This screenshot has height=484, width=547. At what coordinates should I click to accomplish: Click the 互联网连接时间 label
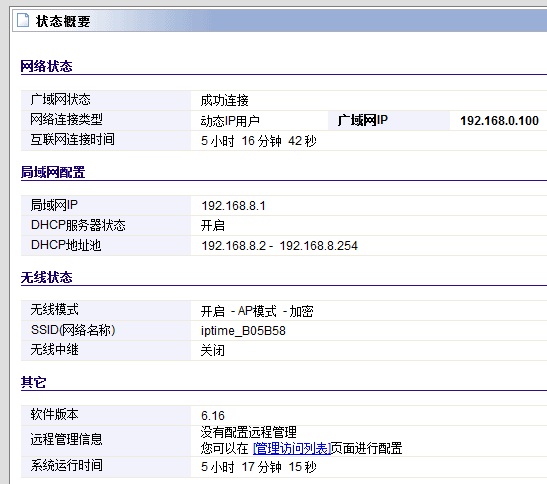(x=72, y=139)
